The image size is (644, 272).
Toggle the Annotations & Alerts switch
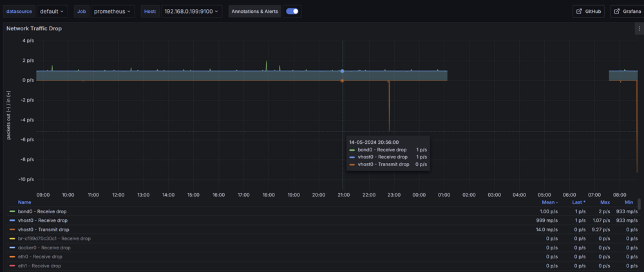tap(292, 12)
